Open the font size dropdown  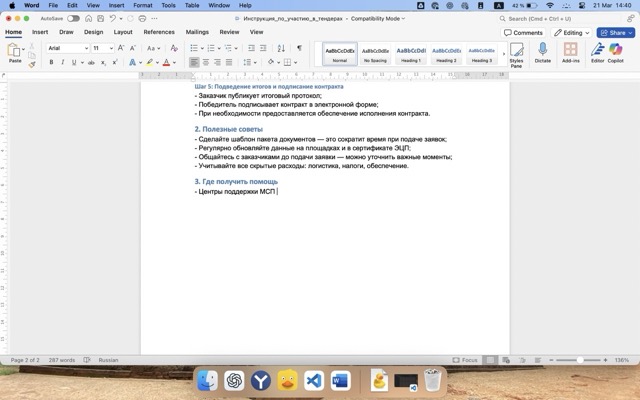pyautogui.click(x=103, y=48)
